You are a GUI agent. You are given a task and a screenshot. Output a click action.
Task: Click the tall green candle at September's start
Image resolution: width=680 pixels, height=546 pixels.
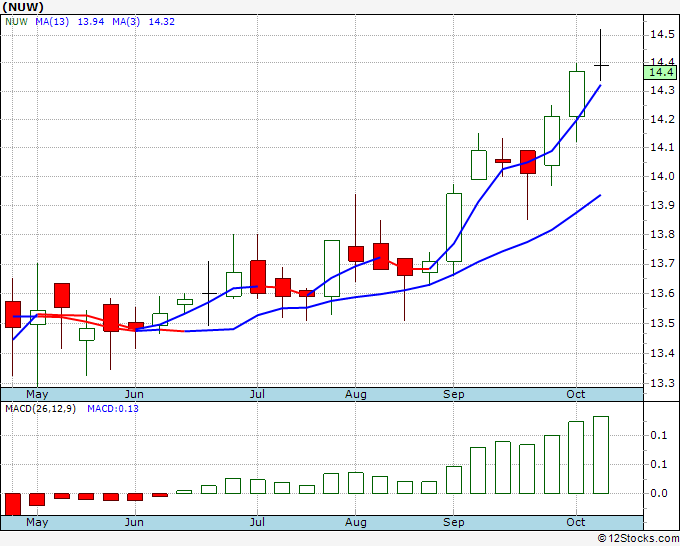pos(454,227)
